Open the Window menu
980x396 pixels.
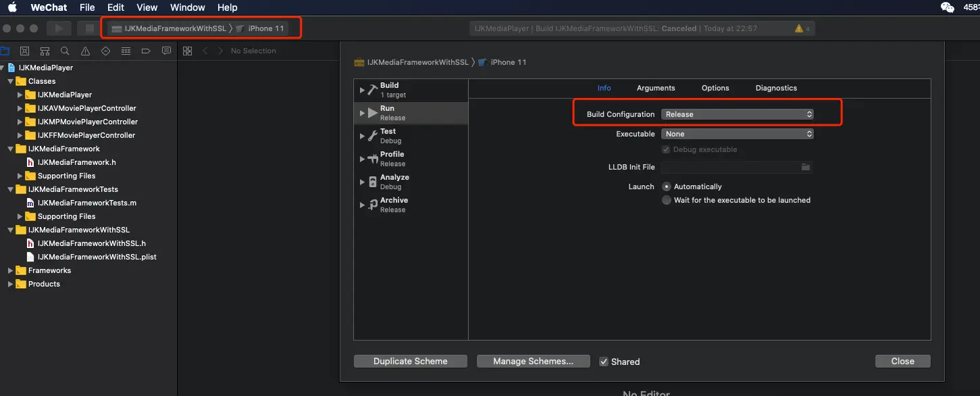[188, 7]
